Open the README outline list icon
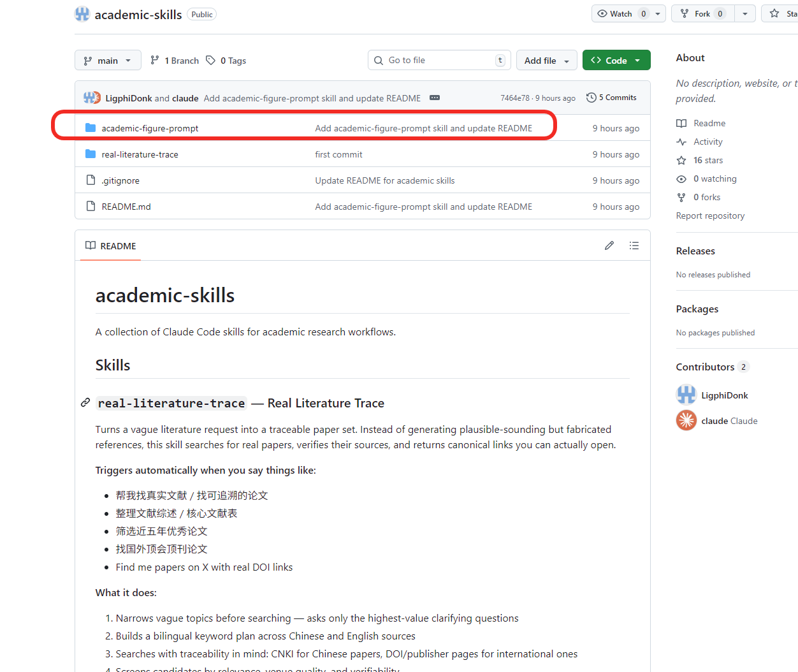This screenshot has width=798, height=672. click(x=634, y=245)
